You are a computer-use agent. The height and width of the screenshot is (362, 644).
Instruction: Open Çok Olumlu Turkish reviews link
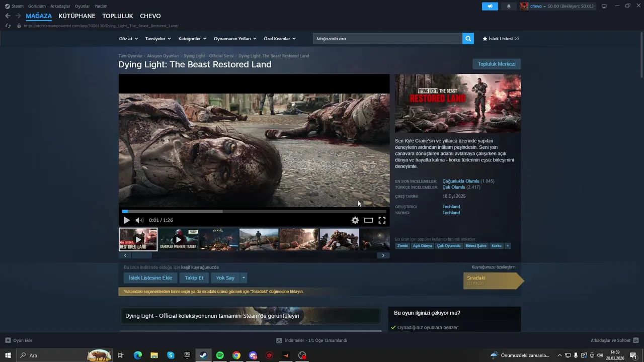tap(454, 187)
